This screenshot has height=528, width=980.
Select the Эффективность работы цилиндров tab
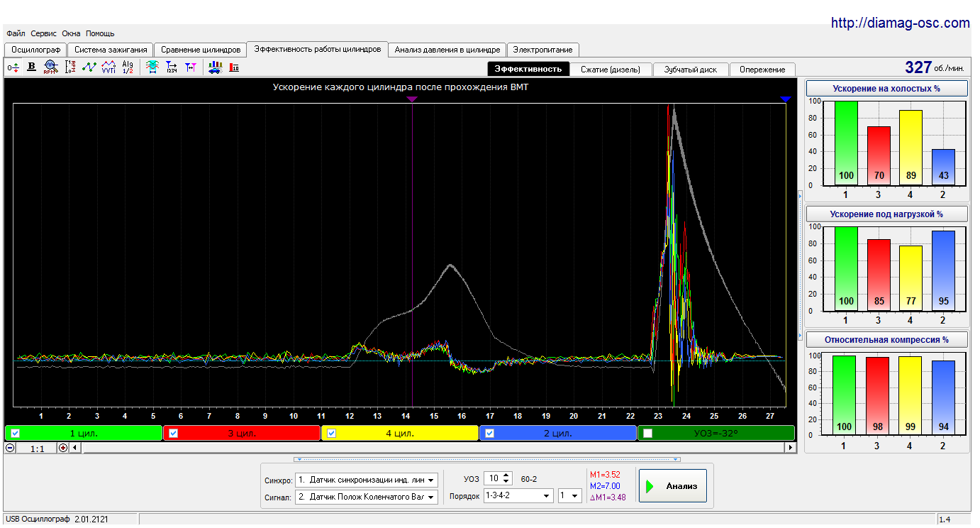[x=318, y=49]
